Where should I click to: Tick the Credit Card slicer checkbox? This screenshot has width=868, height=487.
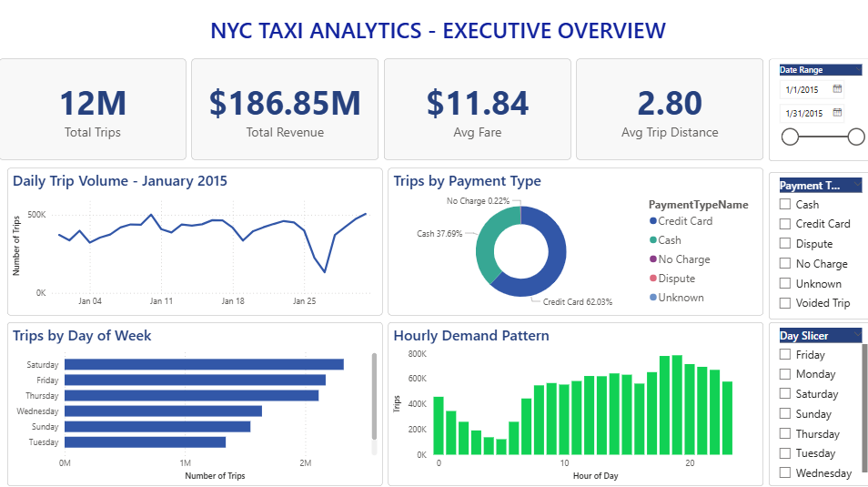point(785,224)
